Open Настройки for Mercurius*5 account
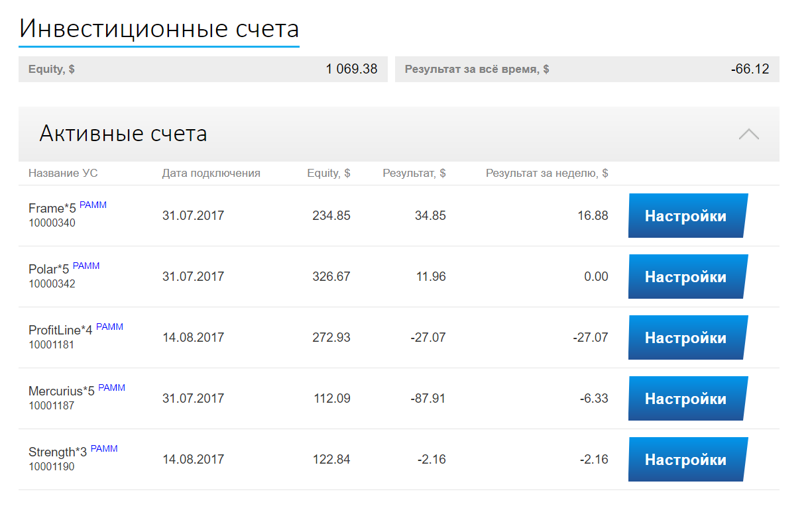The height and width of the screenshot is (512, 812). 686,399
